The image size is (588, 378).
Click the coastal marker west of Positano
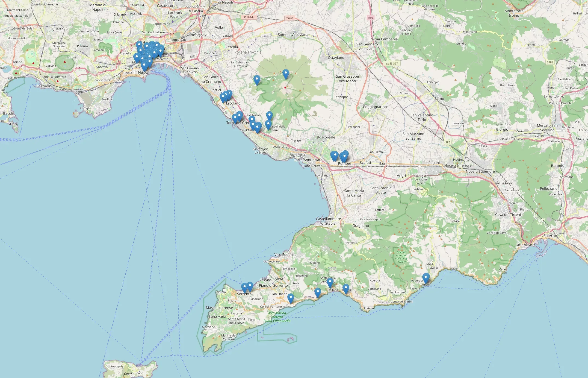pyautogui.click(x=317, y=292)
